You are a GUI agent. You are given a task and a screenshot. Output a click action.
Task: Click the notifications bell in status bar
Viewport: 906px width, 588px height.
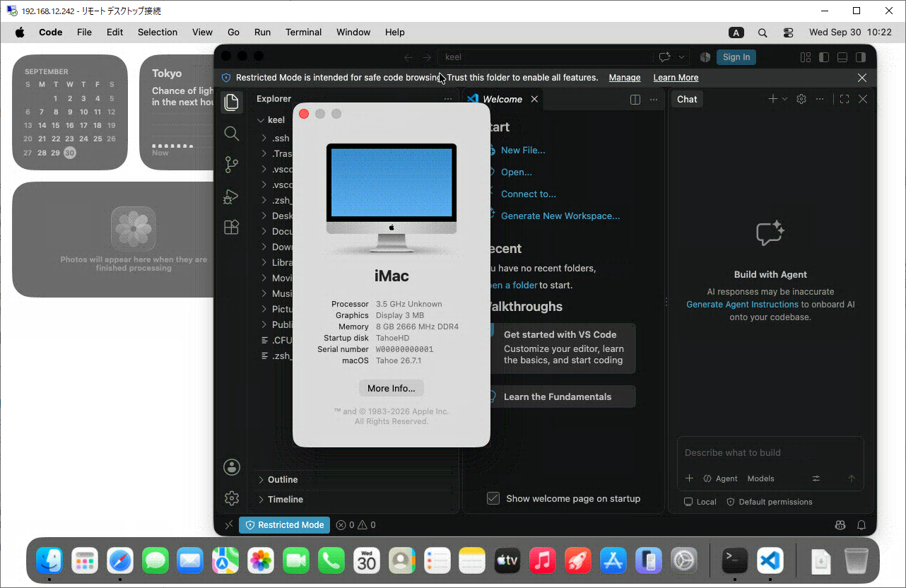pyautogui.click(x=861, y=525)
